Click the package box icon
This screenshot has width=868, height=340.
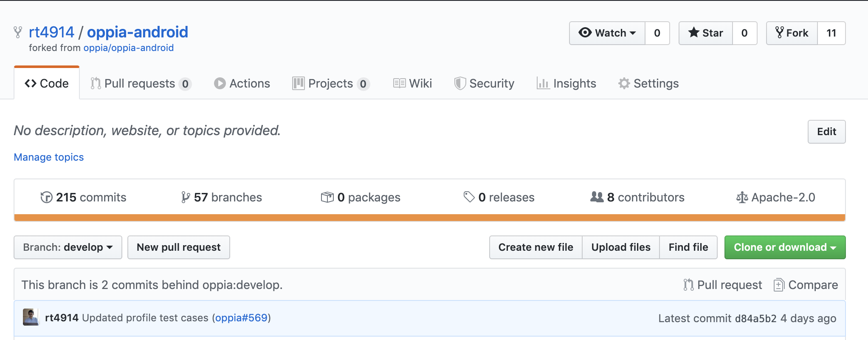(x=327, y=197)
